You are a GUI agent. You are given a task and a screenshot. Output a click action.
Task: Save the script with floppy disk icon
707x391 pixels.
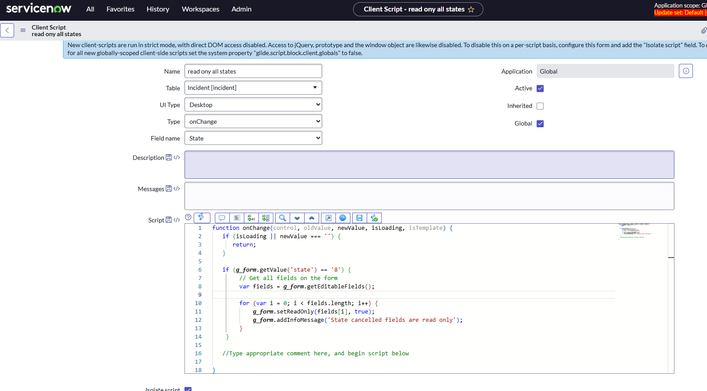359,218
